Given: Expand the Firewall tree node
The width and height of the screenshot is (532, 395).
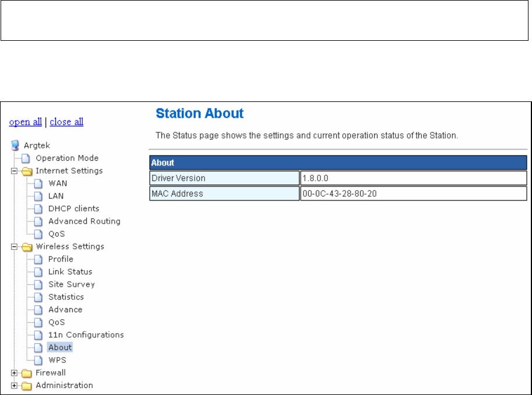Looking at the screenshot, I should click(14, 373).
